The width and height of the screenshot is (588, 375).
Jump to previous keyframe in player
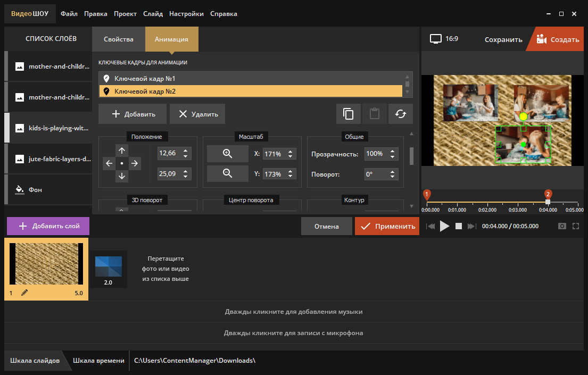click(x=430, y=226)
